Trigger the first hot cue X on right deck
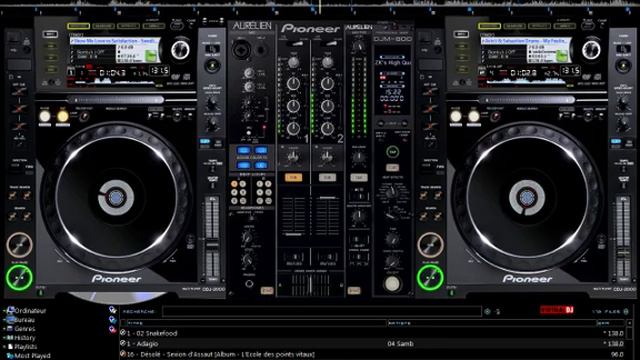 pos(430,91)
